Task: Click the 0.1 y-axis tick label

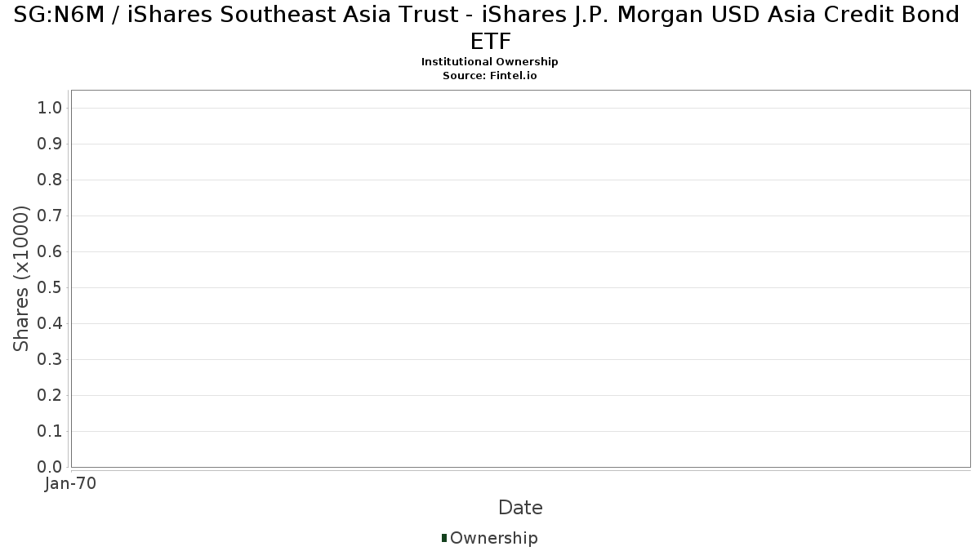Action: [50, 432]
